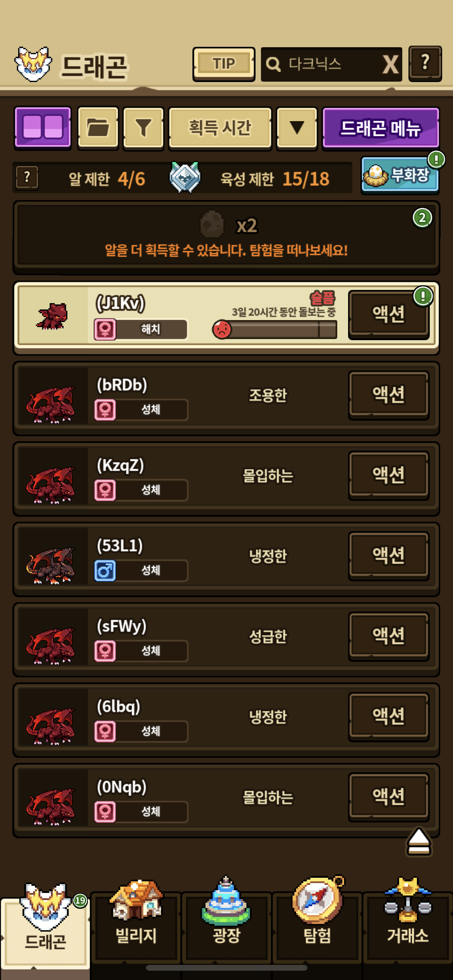
Task: Tap the help icon beside 알 제한
Action: point(27,178)
